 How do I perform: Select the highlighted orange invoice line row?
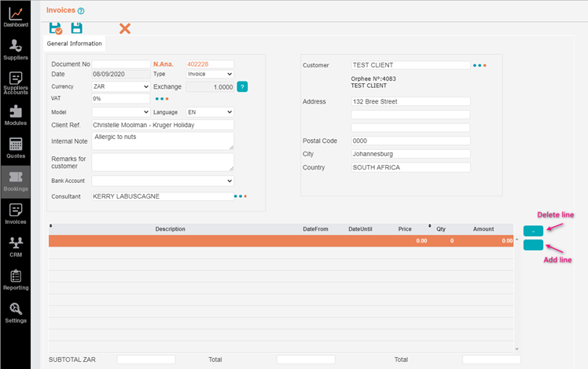tap(281, 241)
